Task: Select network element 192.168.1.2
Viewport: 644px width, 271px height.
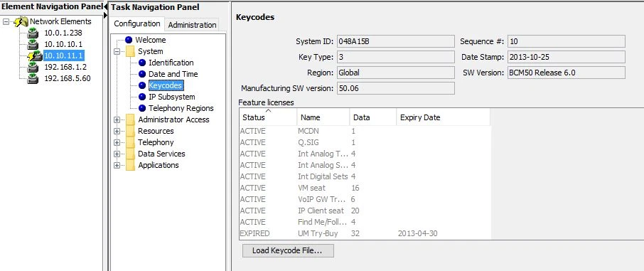Action: point(65,67)
